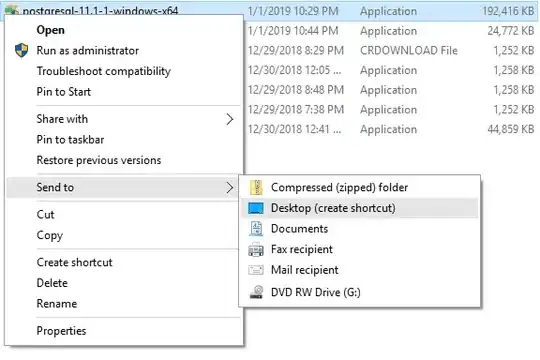Image resolution: width=540 pixels, height=360 pixels.
Task: Click the Fax recipient printer icon
Action: [256, 249]
